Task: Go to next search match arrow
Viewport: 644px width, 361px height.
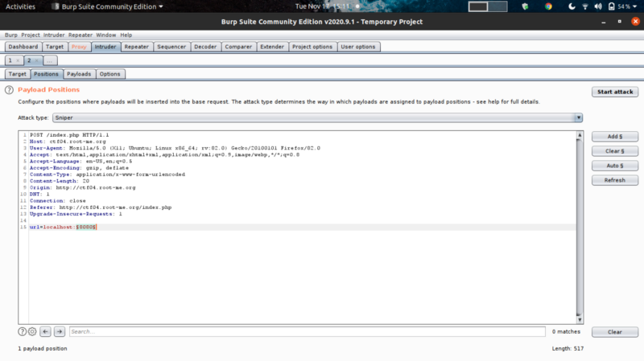Action: 60,331
